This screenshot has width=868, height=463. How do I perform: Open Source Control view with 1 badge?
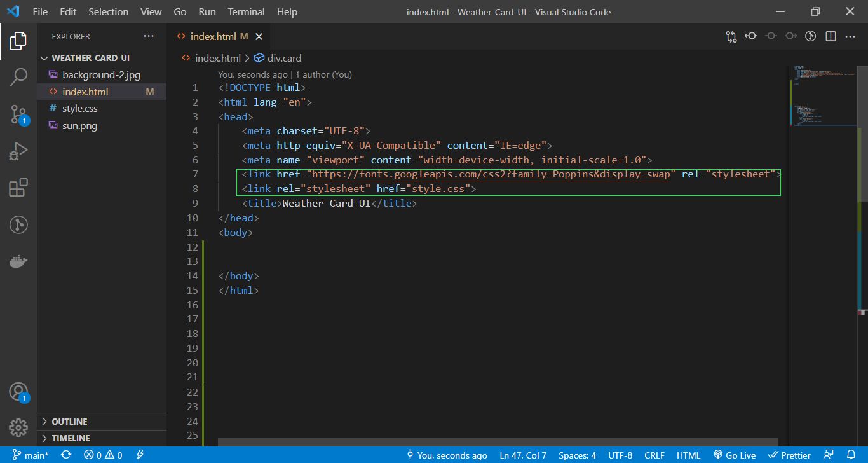click(x=18, y=114)
